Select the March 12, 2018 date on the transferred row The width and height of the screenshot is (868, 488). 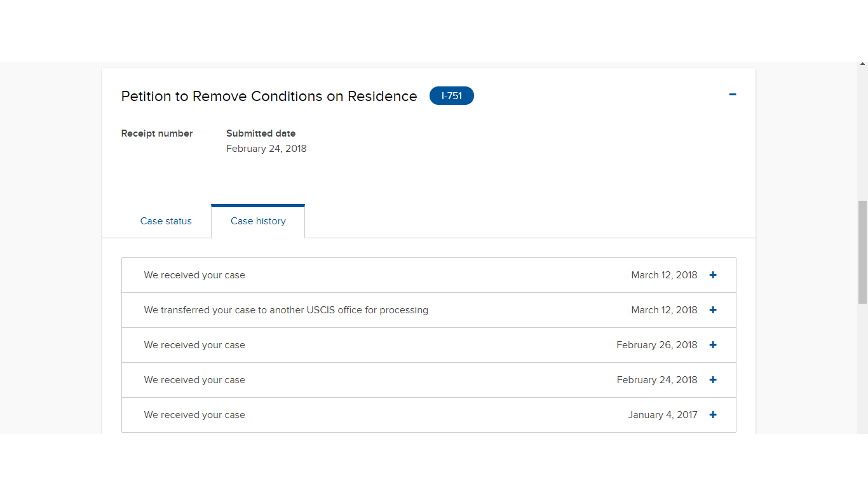coord(664,310)
